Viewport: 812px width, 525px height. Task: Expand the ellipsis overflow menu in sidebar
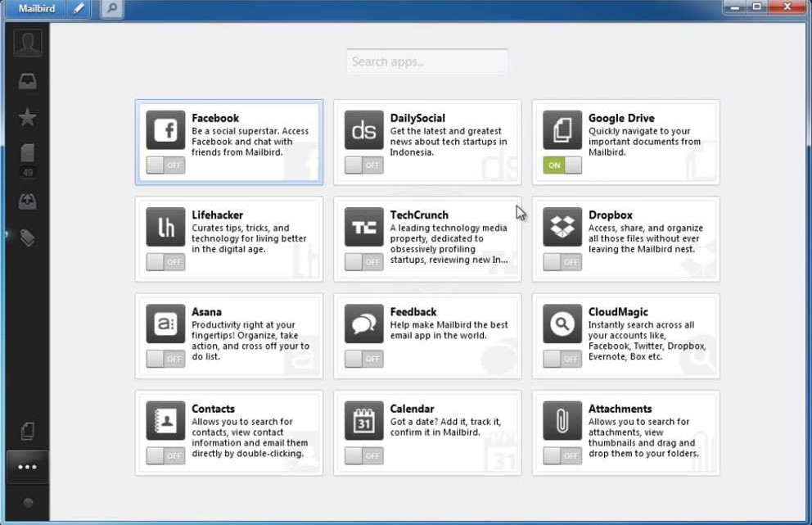27,467
